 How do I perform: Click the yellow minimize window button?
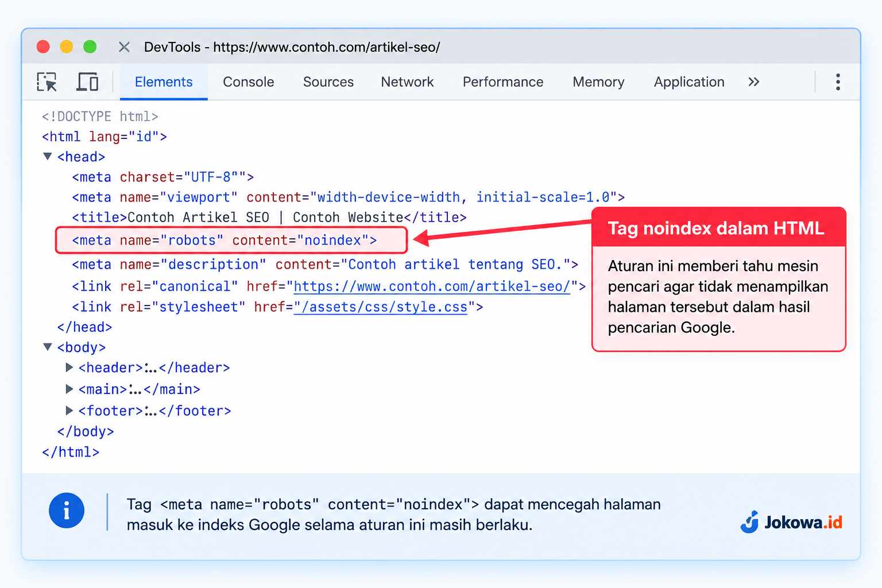click(x=67, y=47)
